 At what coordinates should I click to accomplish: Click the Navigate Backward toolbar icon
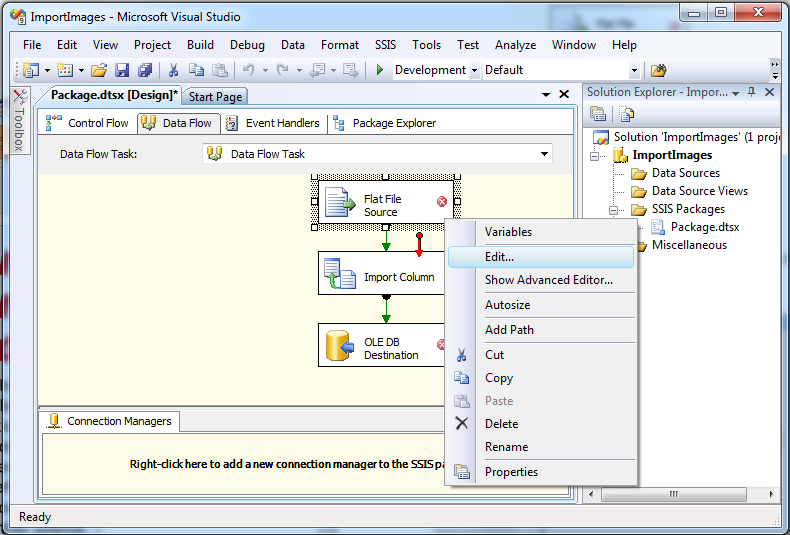[x=317, y=70]
